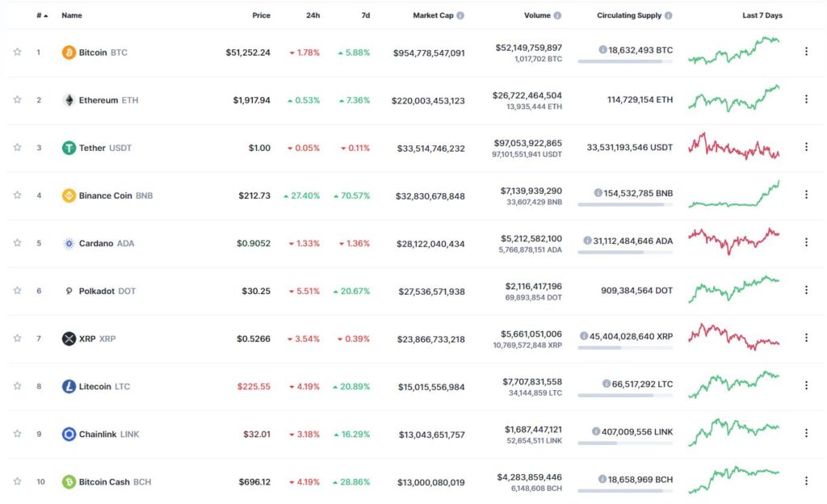The width and height of the screenshot is (827, 504).
Task: Open the Market Cap info tooltip icon
Action: pos(460,15)
